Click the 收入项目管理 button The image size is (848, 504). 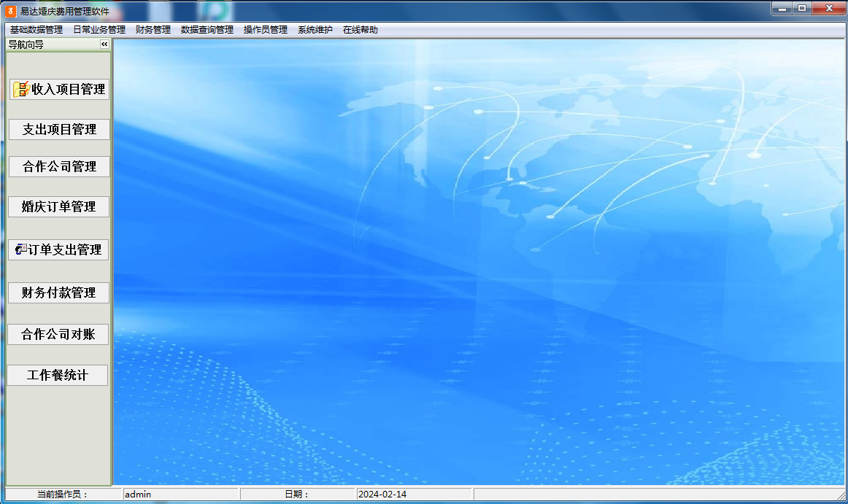[60, 89]
